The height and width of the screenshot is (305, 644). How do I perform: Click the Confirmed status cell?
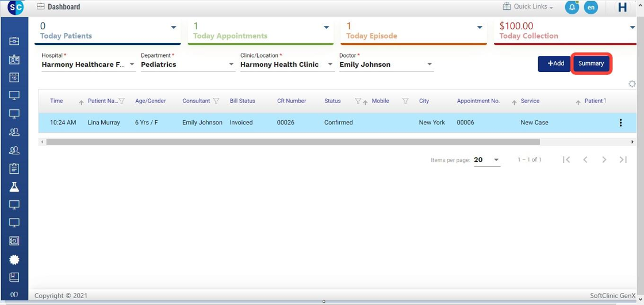339,123
